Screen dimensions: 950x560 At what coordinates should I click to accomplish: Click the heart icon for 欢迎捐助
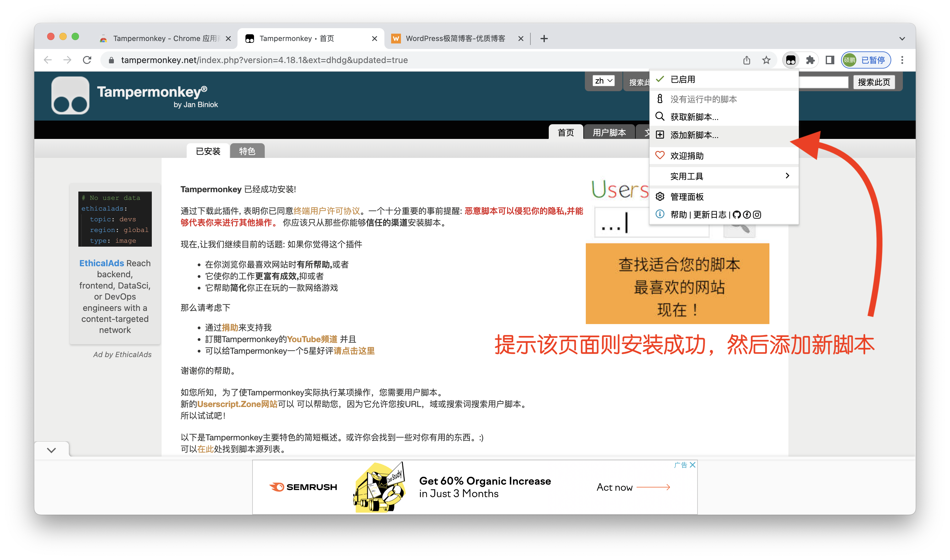[660, 155]
